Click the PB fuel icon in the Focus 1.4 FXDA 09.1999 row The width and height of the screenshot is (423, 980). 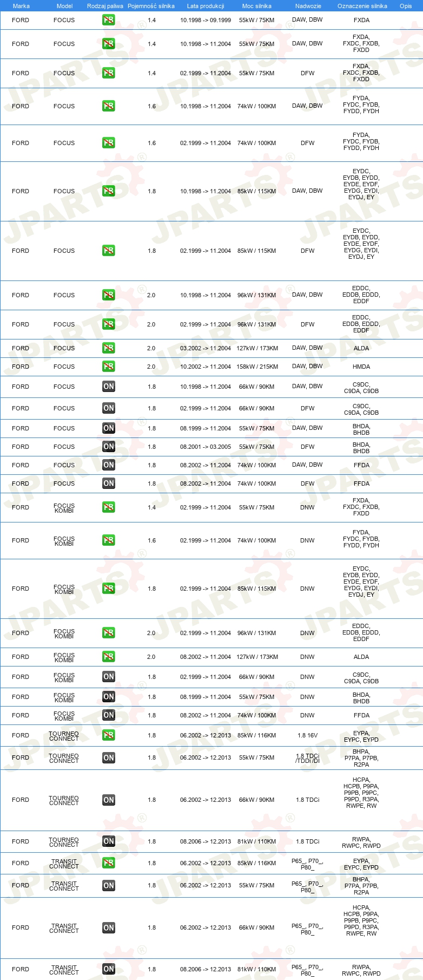[x=109, y=20]
